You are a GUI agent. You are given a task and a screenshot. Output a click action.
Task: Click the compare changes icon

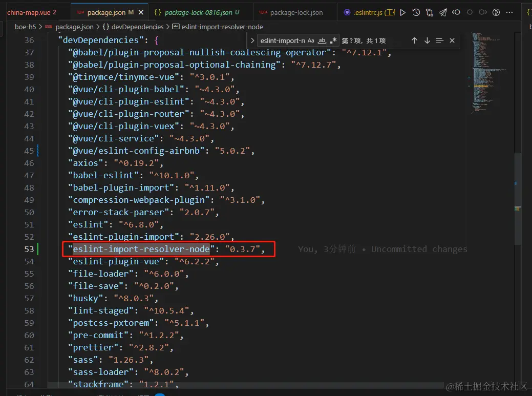(430, 13)
